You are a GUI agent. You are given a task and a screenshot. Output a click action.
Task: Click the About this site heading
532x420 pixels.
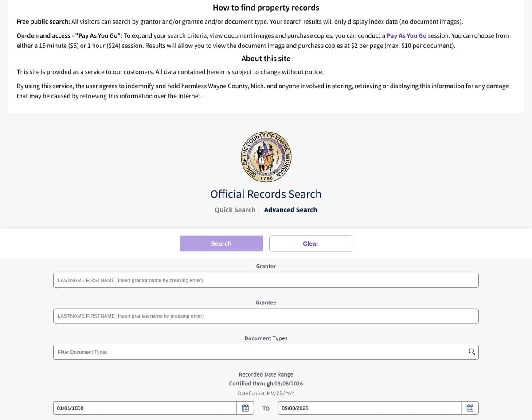click(266, 59)
